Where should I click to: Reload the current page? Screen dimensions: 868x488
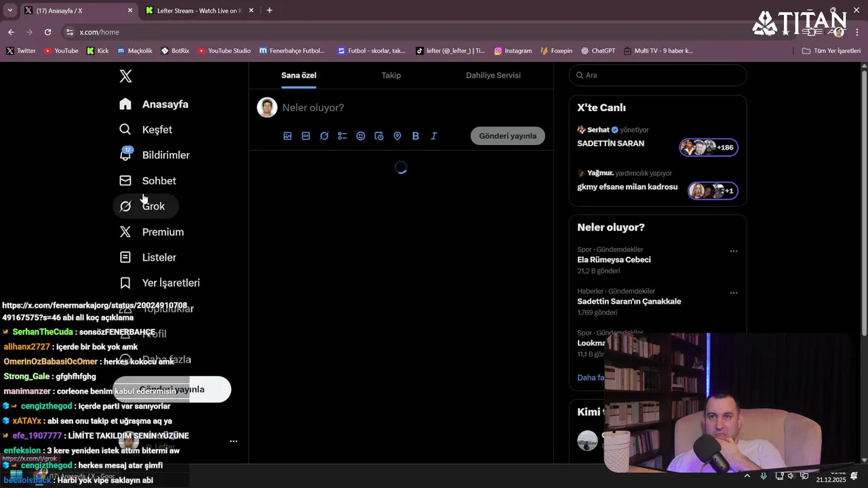coord(47,32)
